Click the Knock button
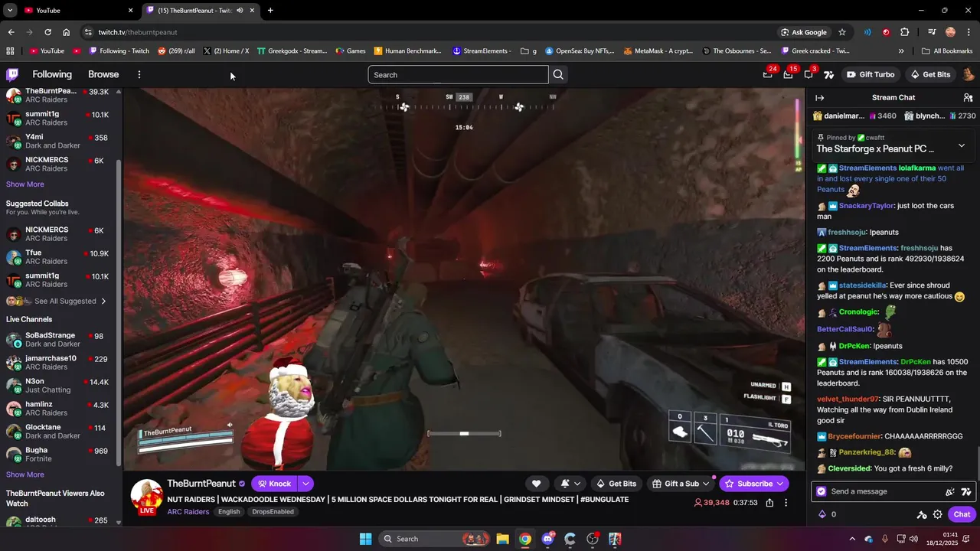Screen dimensions: 980x551 pos(274,483)
